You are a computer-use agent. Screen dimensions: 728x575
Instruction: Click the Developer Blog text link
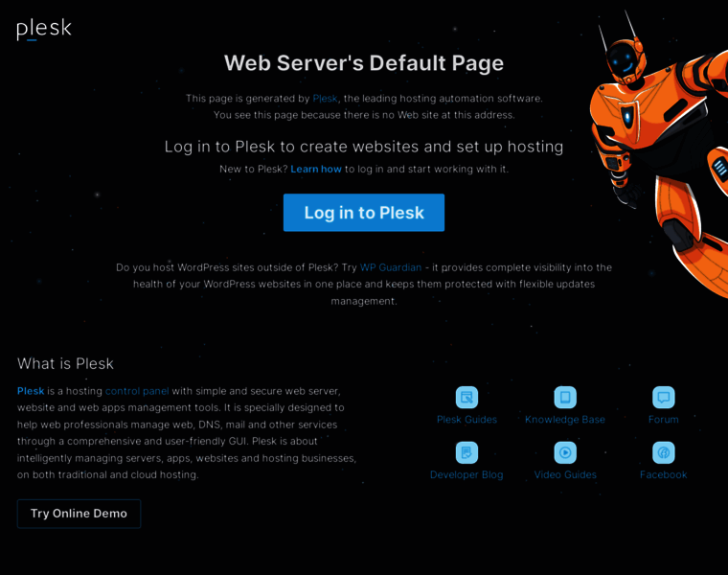click(466, 474)
